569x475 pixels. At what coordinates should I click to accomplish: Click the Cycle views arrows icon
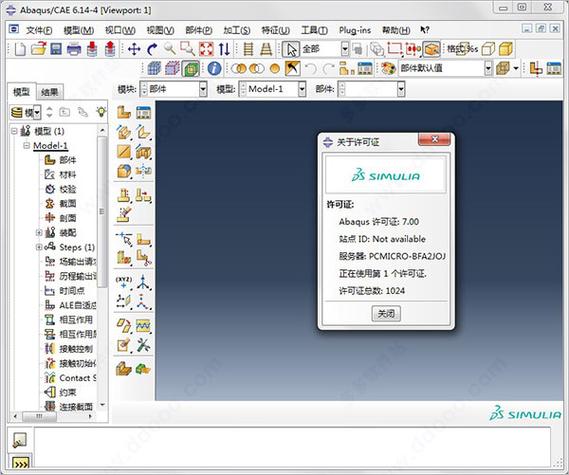click(224, 49)
